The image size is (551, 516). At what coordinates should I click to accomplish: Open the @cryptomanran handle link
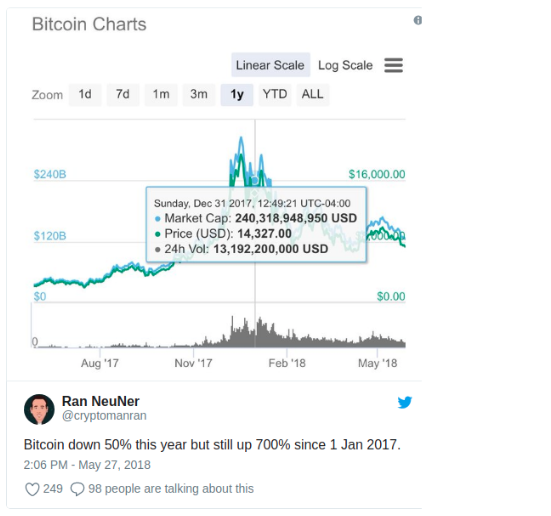104,416
